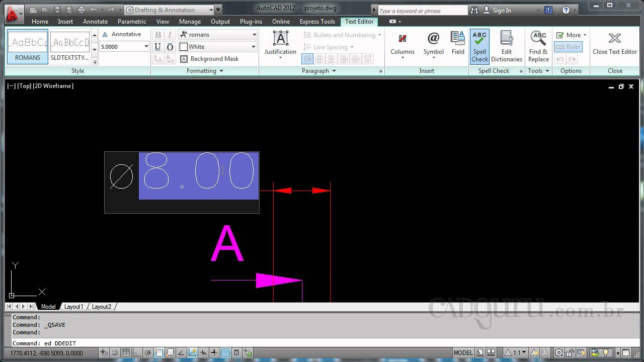The height and width of the screenshot is (362, 644).
Task: Open the Justification dropdown
Action: click(x=280, y=45)
